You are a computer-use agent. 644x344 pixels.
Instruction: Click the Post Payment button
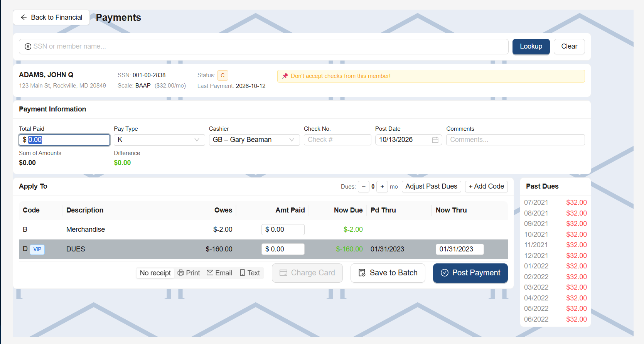coord(470,273)
